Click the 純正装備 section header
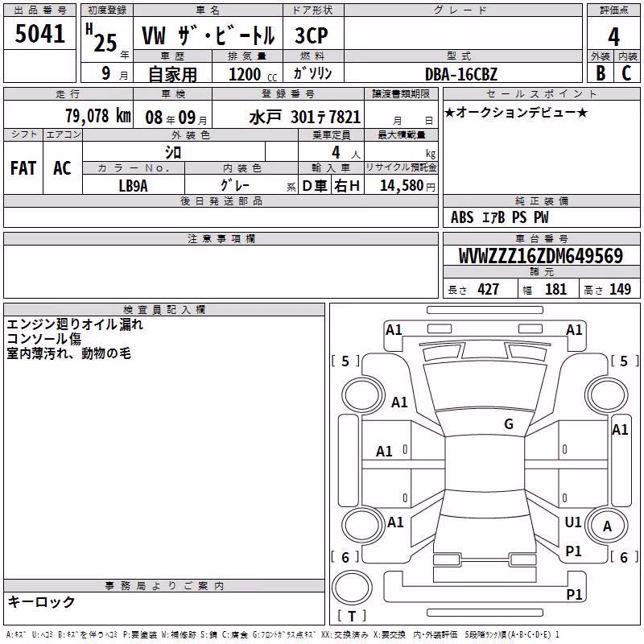Viewport: 644px width, 644px height. pyautogui.click(x=541, y=200)
